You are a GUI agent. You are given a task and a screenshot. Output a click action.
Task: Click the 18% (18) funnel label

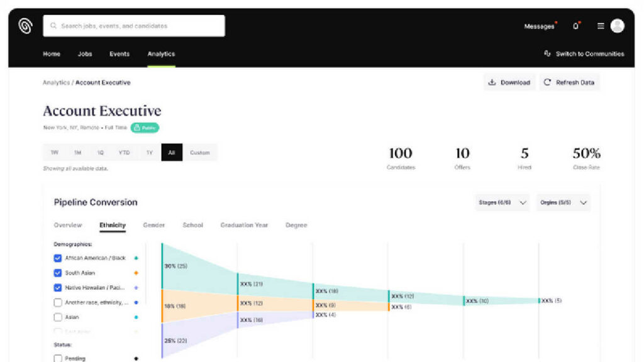pos(175,306)
